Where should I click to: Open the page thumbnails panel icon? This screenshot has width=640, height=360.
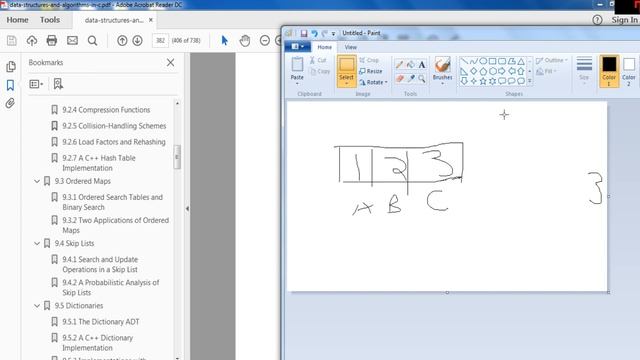point(11,67)
